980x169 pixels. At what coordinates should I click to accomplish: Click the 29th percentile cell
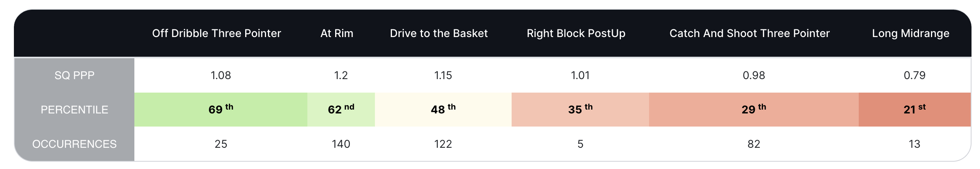pos(754,110)
